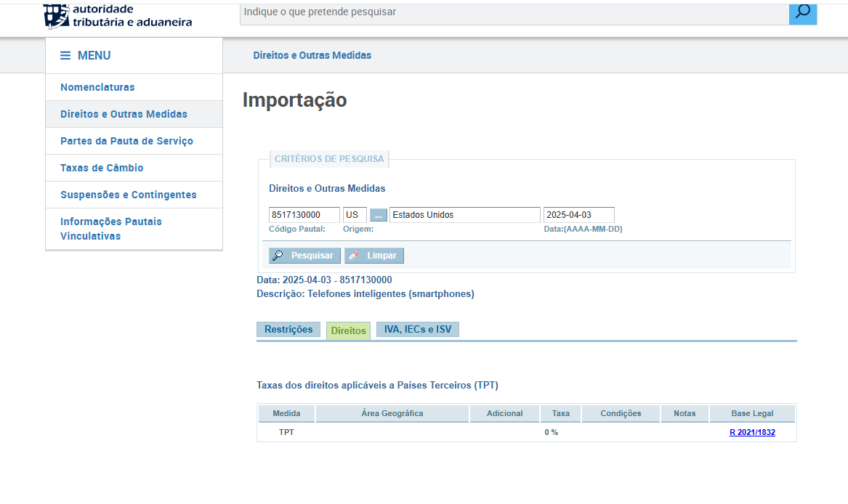Image resolution: width=848 pixels, height=504 pixels.
Task: Open the hamburger MENU icon
Action: tap(65, 56)
